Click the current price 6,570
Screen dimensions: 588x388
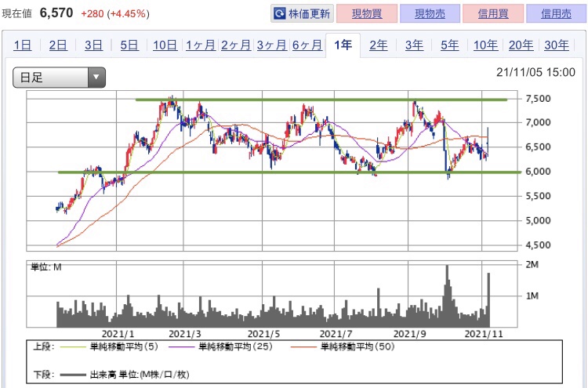coord(56,13)
